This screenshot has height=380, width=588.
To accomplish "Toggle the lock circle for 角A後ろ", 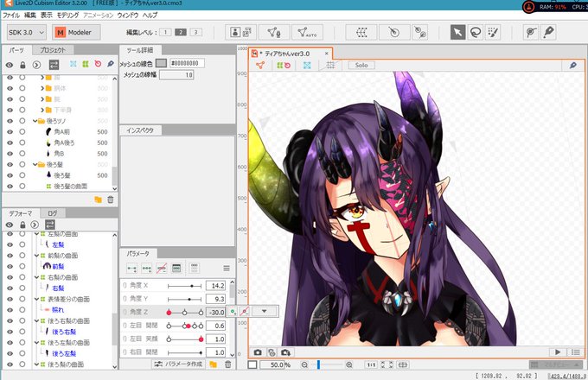I will [22, 142].
